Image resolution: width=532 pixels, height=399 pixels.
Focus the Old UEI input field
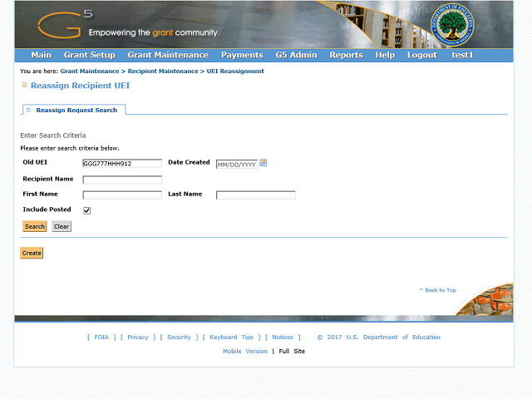pos(122,163)
